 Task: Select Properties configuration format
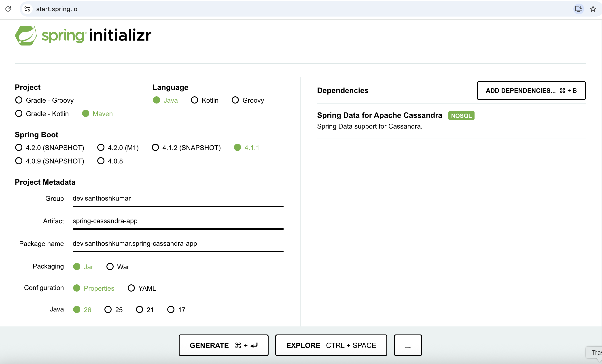(x=94, y=288)
